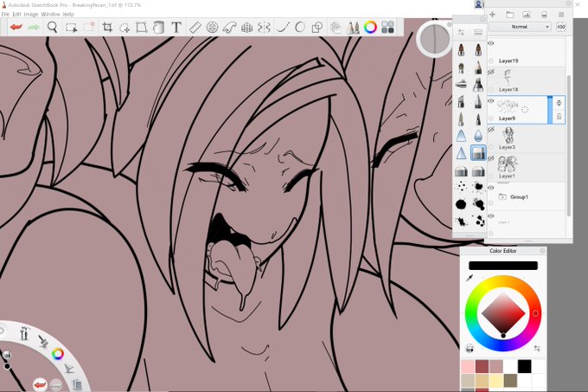Expand the Group1 layer folder
Image resolution: width=588 pixels, height=392 pixels.
tap(502, 196)
